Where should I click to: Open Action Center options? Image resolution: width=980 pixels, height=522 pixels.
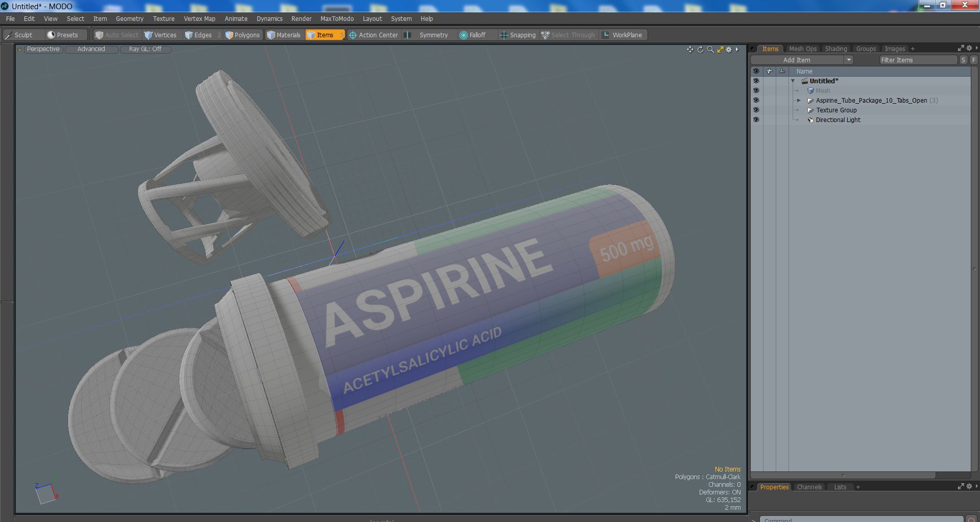(x=373, y=35)
